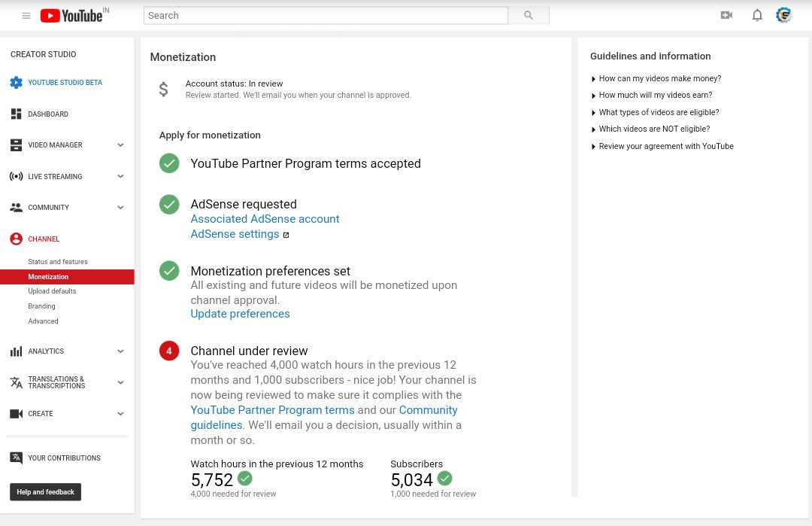Expand the Analytics section

[120, 351]
